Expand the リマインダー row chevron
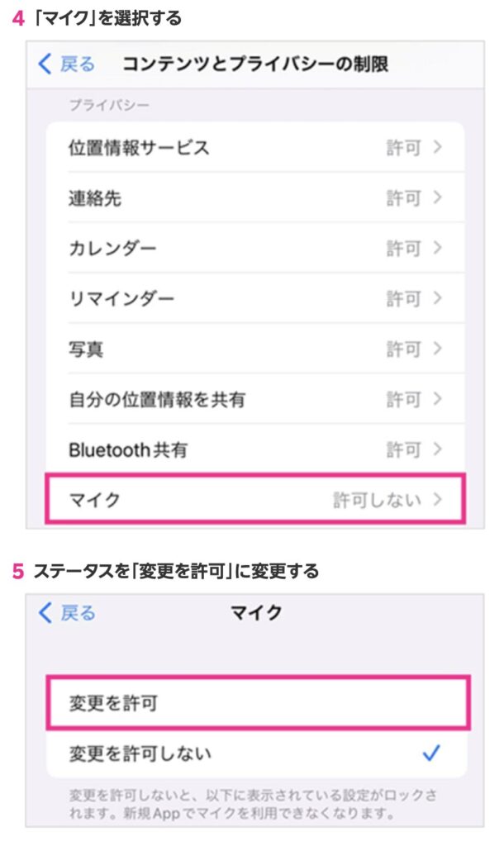 pyautogui.click(x=438, y=298)
